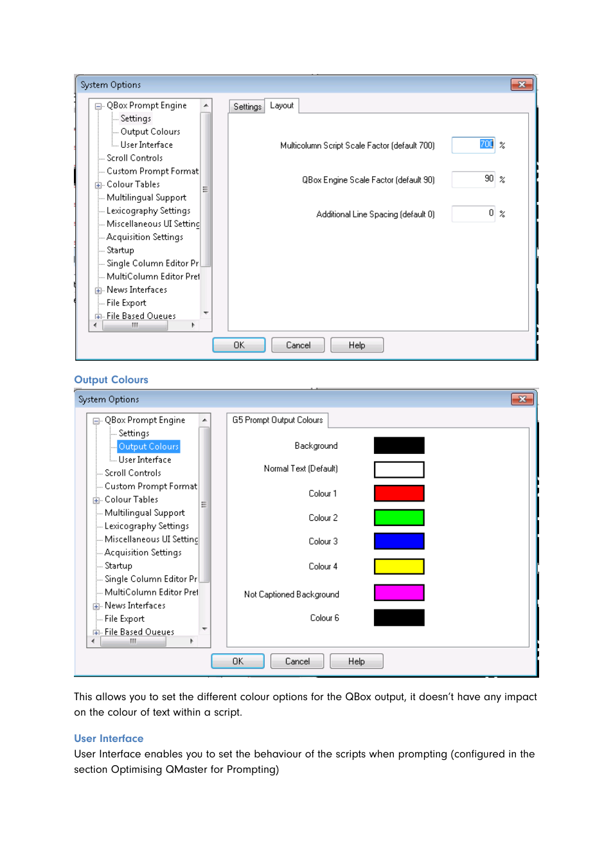The height and width of the screenshot is (868, 613).
Task: Change the Colour 3 blue swatch
Action: [399, 541]
